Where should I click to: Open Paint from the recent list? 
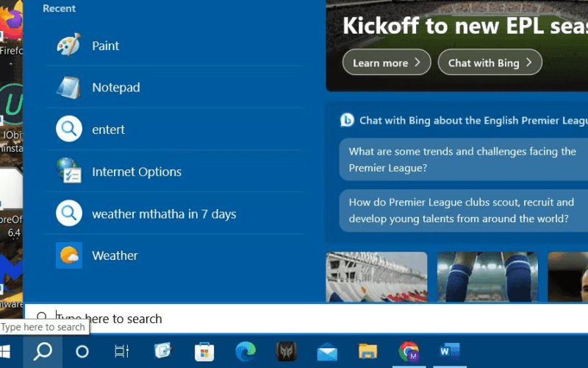(174, 46)
